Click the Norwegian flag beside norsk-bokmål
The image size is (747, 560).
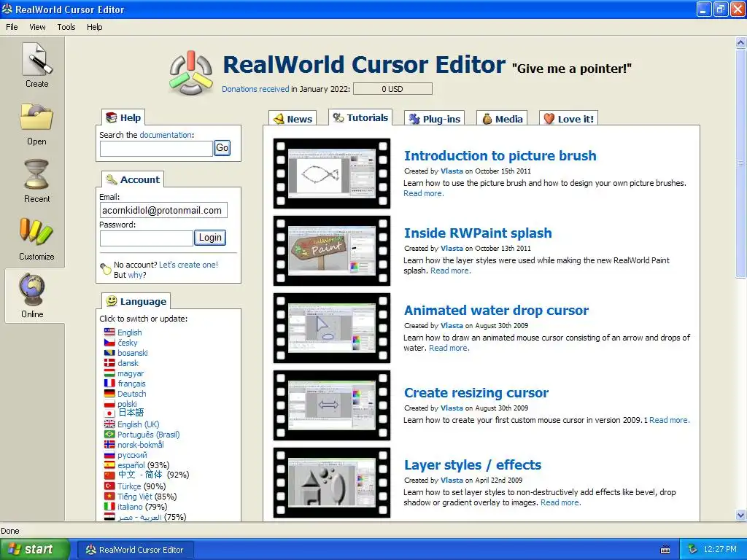(109, 444)
